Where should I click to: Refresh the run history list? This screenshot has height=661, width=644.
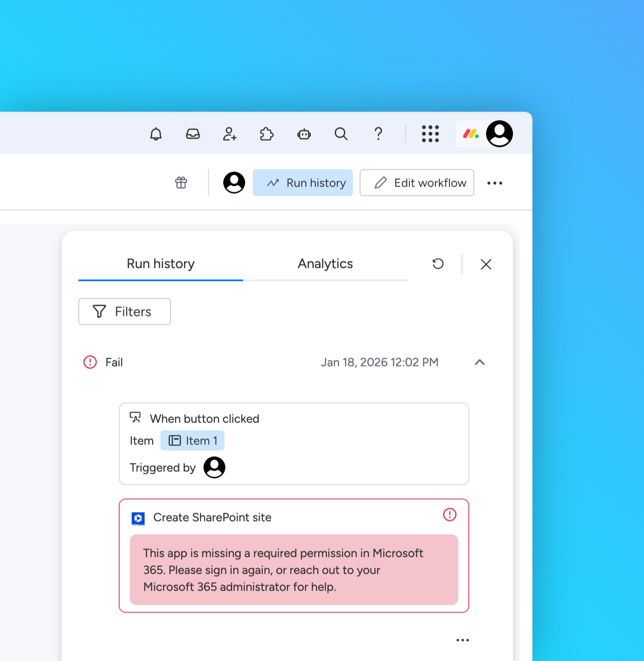pyautogui.click(x=438, y=264)
